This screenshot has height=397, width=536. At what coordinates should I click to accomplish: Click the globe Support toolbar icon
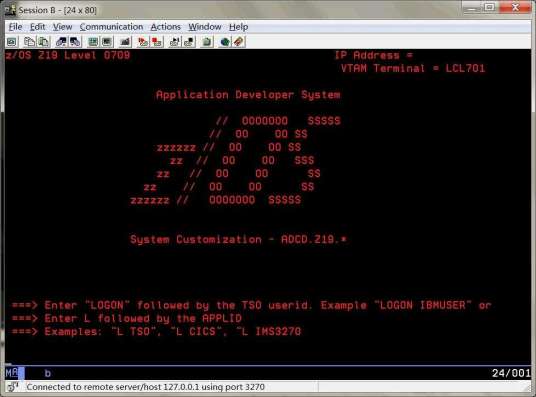coord(225,42)
